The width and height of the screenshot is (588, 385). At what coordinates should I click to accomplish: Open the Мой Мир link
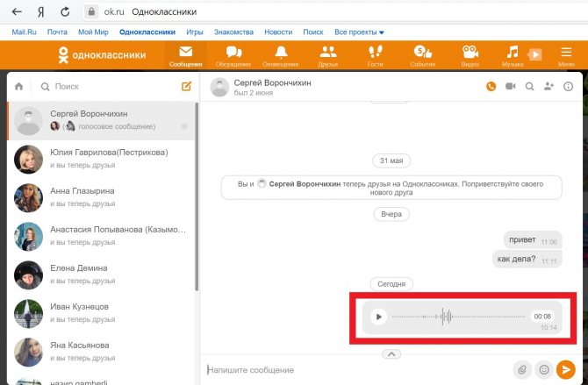pos(93,32)
